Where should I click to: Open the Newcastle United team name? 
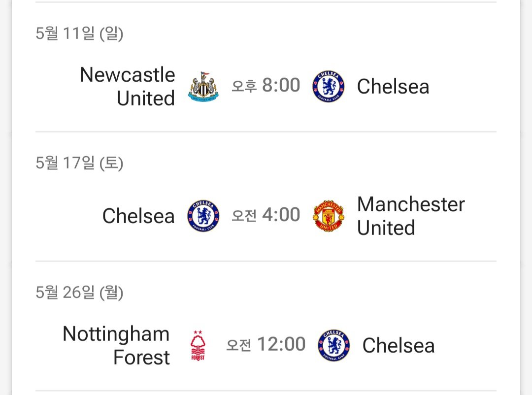(x=128, y=86)
